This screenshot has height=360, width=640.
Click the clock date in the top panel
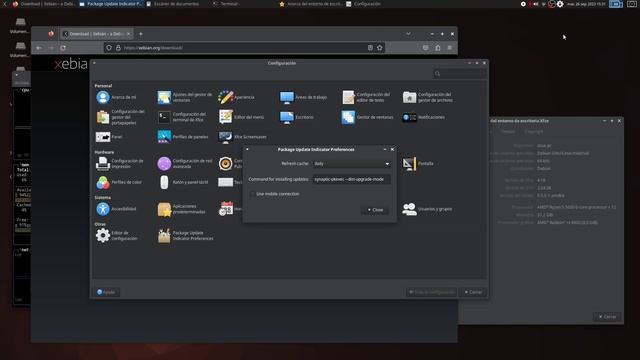pos(587,4)
